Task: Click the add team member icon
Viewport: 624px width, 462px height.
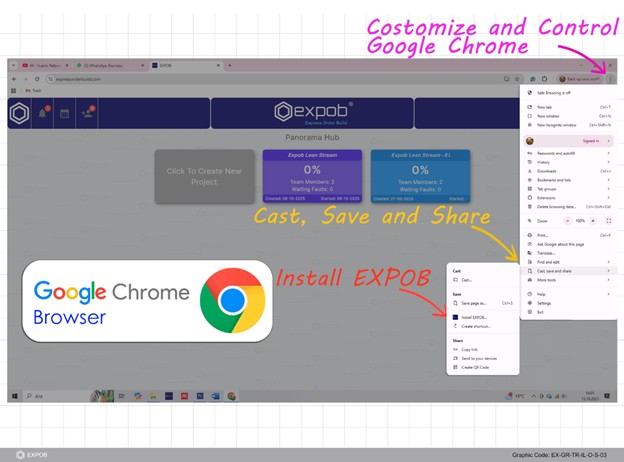Action: [87, 113]
